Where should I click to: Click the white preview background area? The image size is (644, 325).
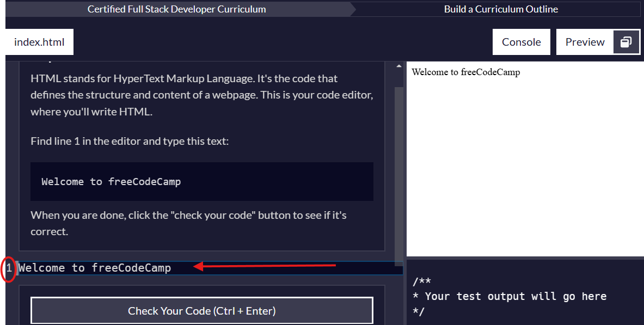523,163
